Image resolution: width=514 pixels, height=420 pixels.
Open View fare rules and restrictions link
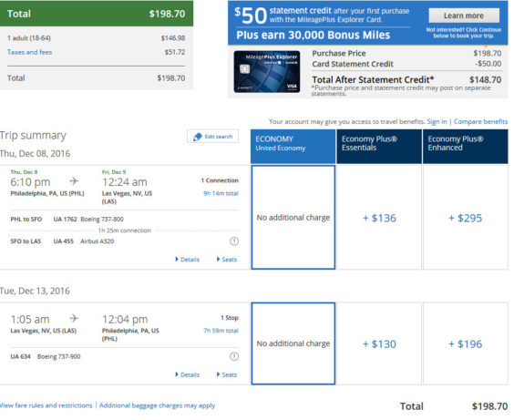click(x=46, y=405)
